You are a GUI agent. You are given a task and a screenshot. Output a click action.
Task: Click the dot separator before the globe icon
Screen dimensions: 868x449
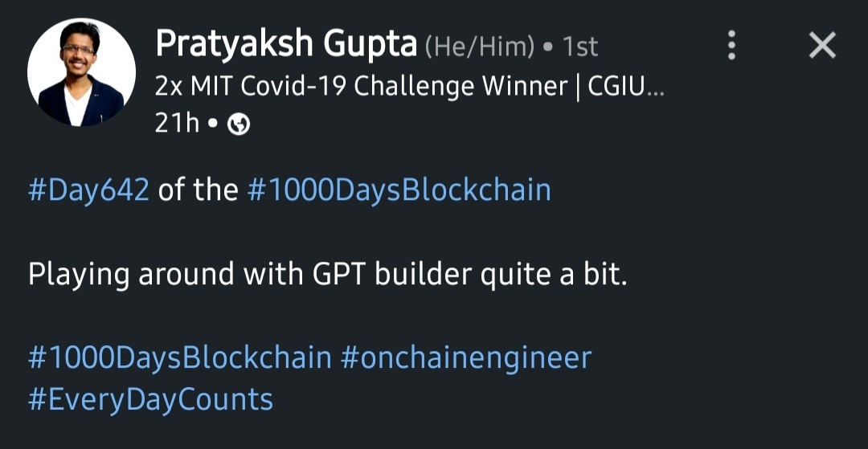(214, 125)
